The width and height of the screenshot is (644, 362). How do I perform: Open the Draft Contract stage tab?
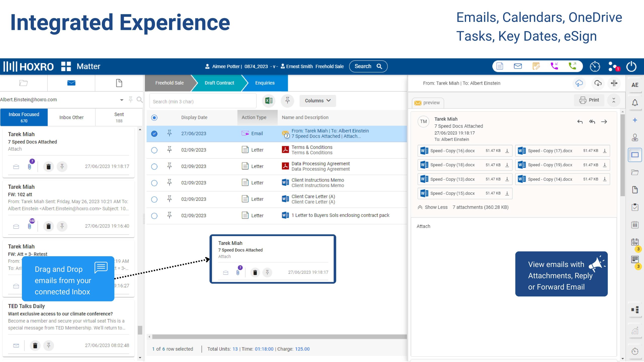coord(219,83)
